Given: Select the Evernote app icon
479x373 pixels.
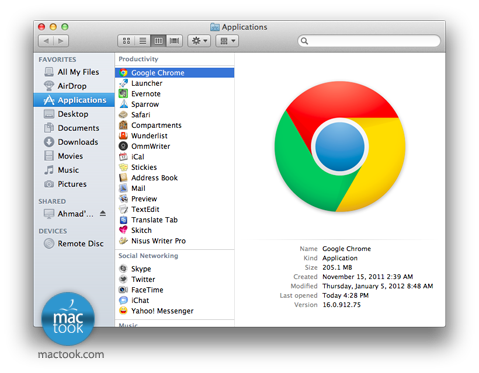Looking at the screenshot, I should [x=123, y=94].
